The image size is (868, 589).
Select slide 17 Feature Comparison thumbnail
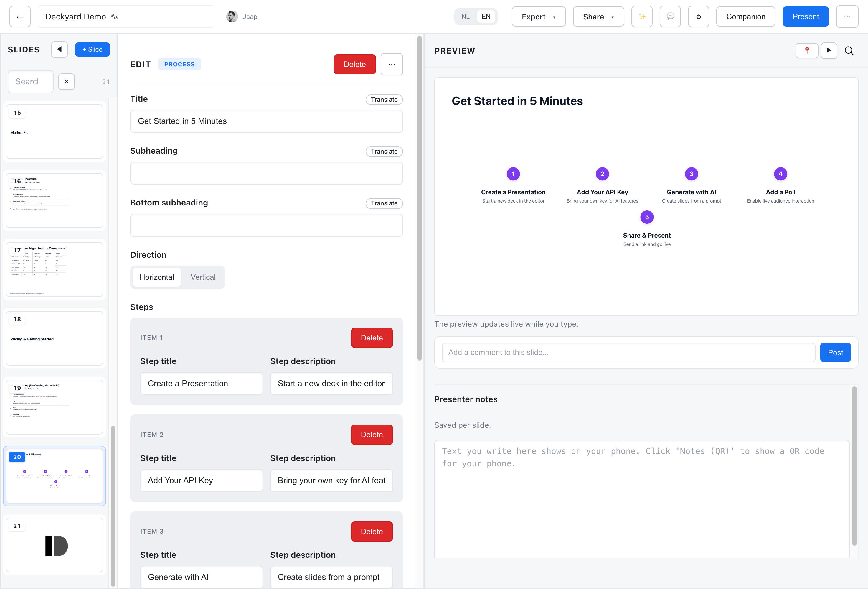[55, 269]
